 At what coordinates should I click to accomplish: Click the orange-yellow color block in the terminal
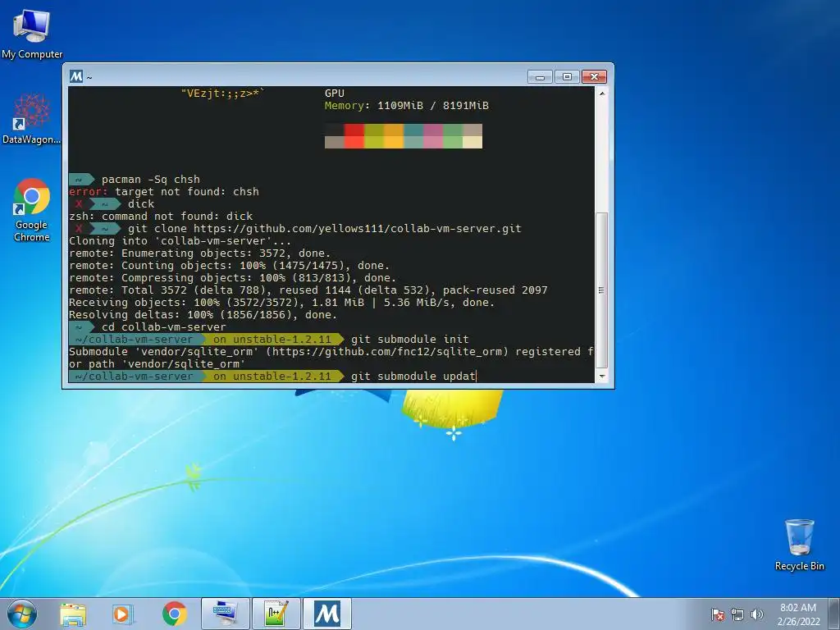394,143
